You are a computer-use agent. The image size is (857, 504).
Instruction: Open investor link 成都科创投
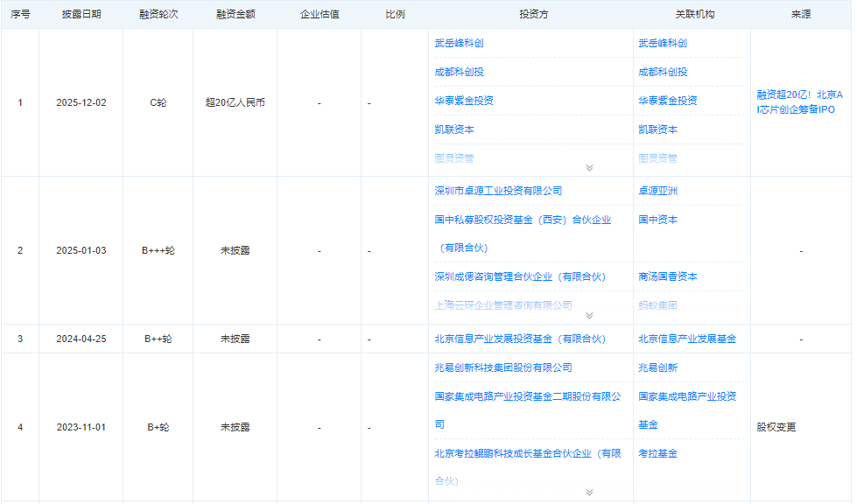459,72
